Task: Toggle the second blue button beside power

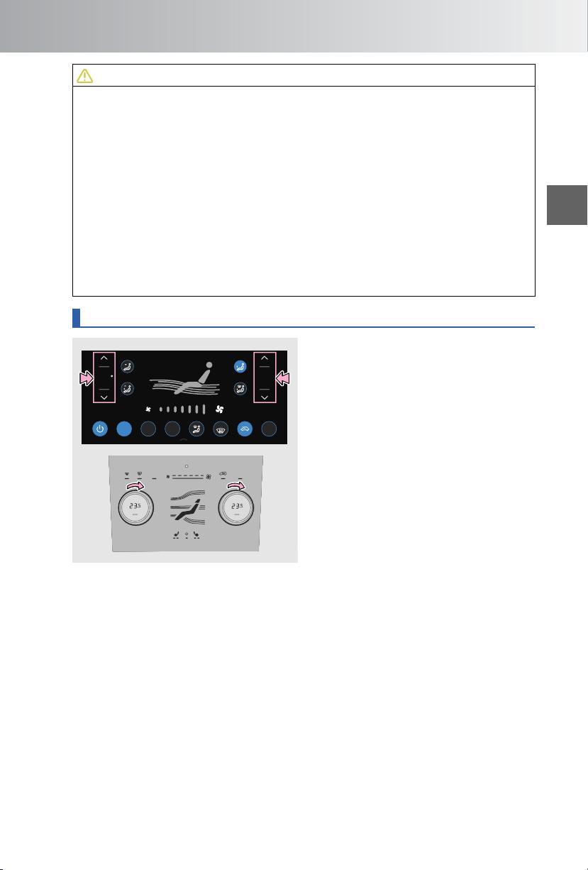Action: click(x=124, y=429)
